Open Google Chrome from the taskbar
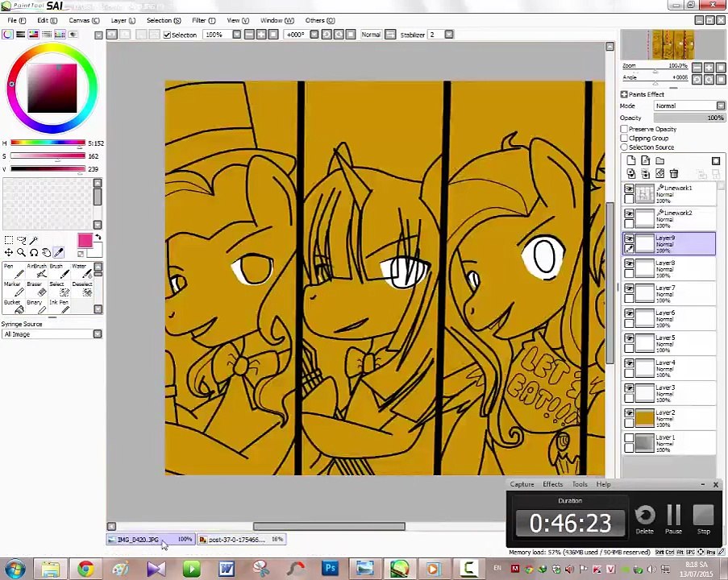The image size is (728, 580). click(x=86, y=569)
